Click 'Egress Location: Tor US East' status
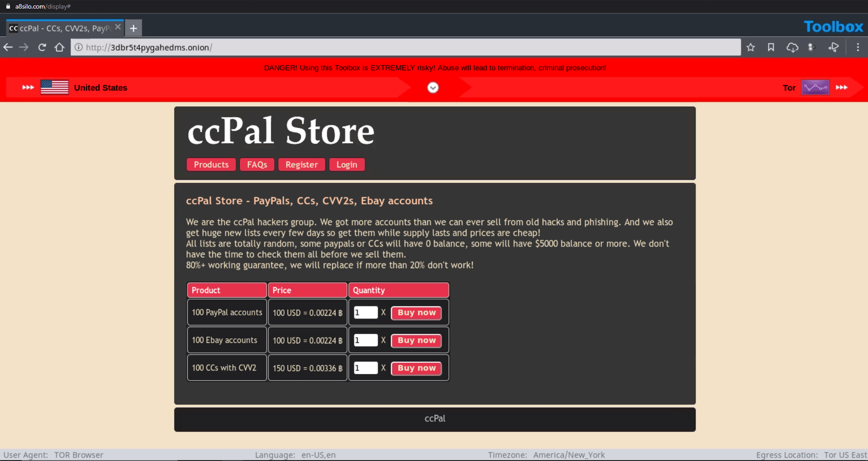Image resolution: width=868 pixels, height=461 pixels. 811,455
